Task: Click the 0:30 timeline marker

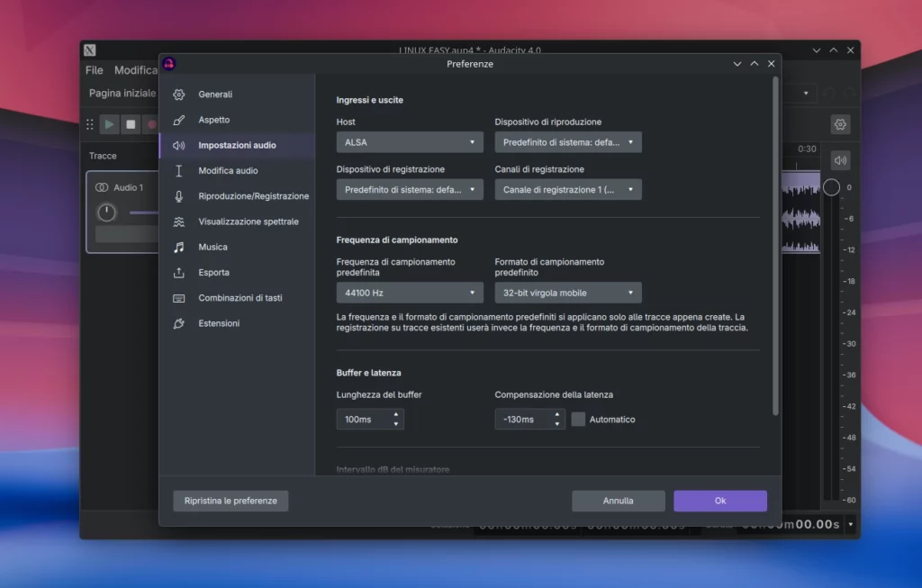Action: click(x=807, y=149)
